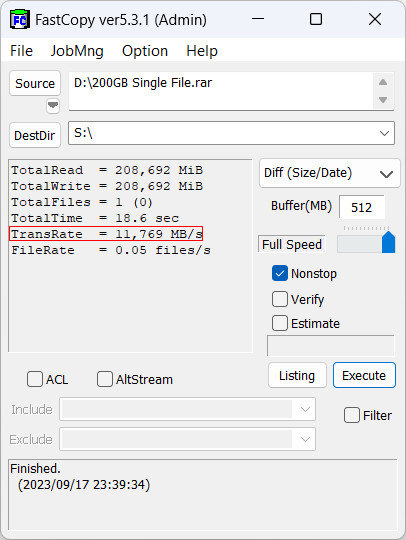Open source history arrow below Source button
The width and height of the screenshot is (406, 540).
53,105
